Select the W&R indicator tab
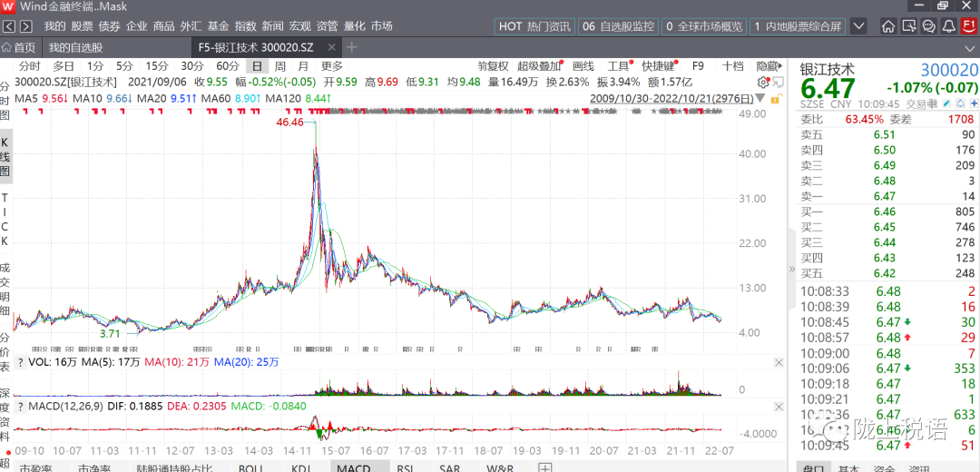The height and width of the screenshot is (472, 980). (x=502, y=467)
